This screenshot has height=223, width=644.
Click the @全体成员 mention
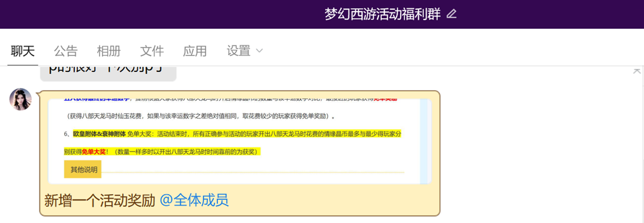tap(194, 201)
